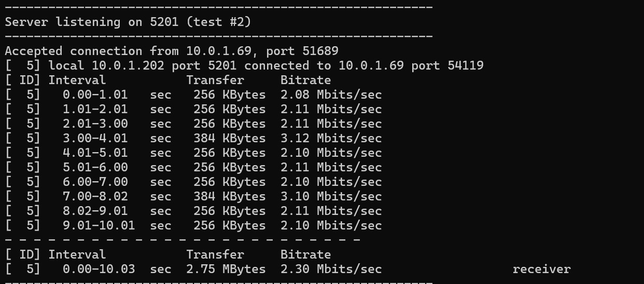The image size is (644, 284).
Task: Click the first 'Bitrate' column header
Action: pos(306,80)
